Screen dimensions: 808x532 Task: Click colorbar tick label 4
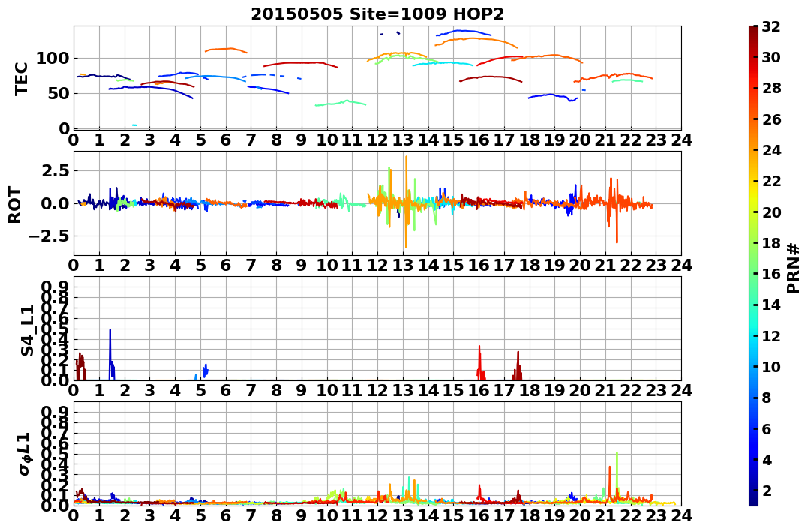tap(766, 460)
